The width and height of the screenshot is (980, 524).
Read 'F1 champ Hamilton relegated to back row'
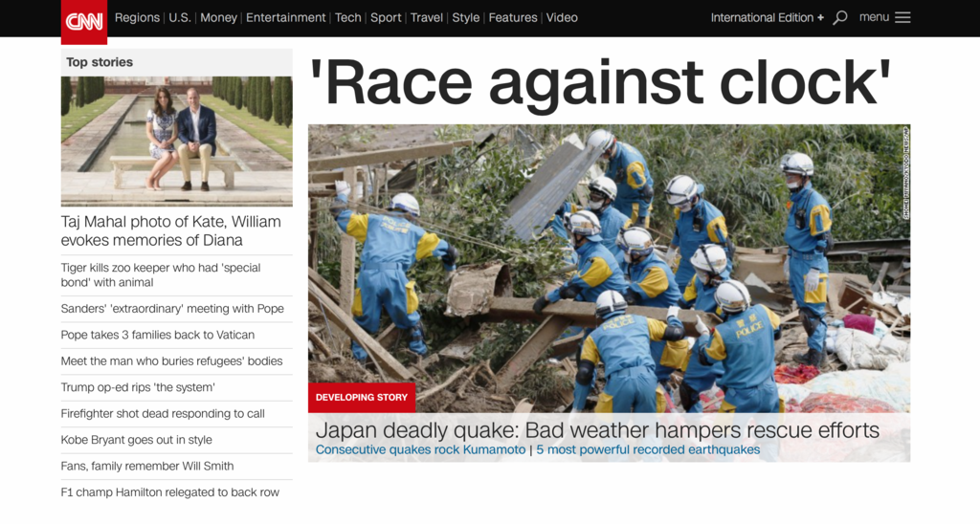click(170, 492)
